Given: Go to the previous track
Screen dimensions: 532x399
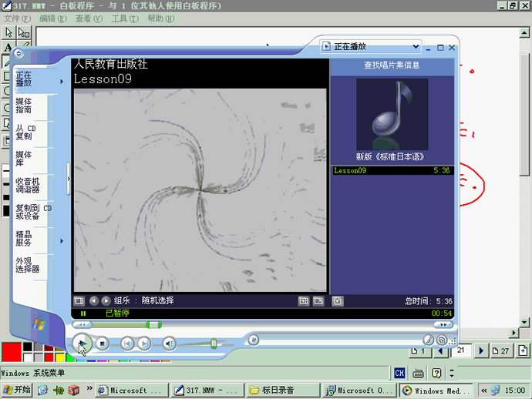Looking at the screenshot, I should [x=127, y=344].
